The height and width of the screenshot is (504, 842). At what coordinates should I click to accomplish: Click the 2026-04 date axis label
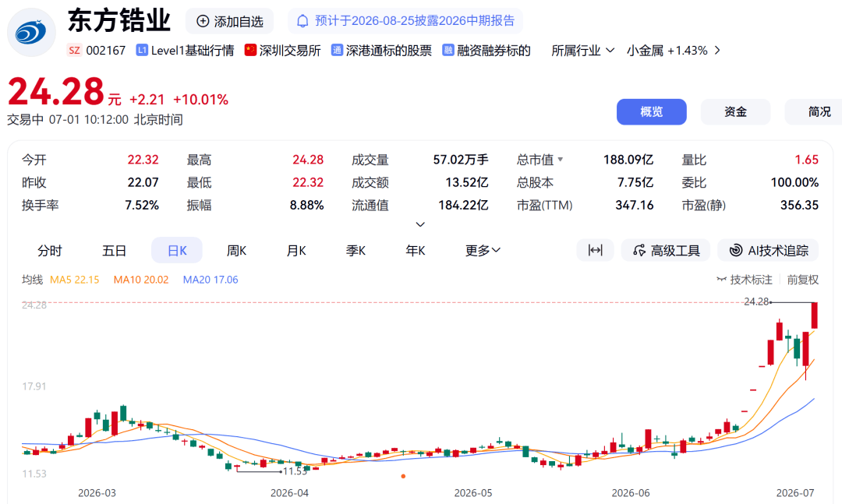289,493
